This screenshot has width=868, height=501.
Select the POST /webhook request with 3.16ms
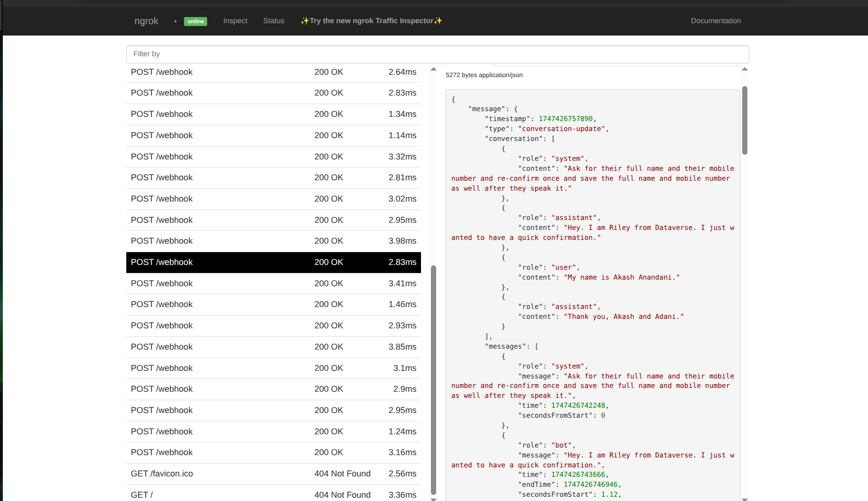(x=273, y=452)
